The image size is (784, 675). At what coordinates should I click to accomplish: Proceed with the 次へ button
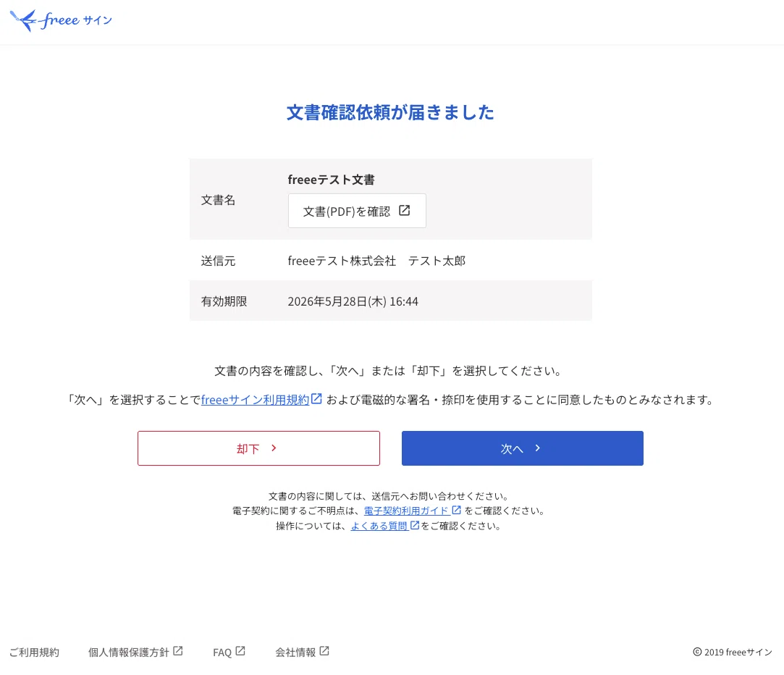click(523, 448)
